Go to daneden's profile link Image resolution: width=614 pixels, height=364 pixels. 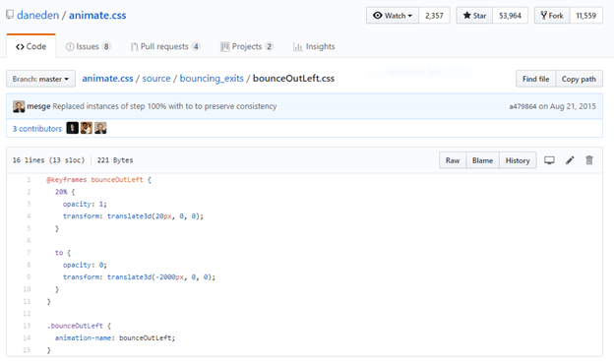(x=38, y=15)
